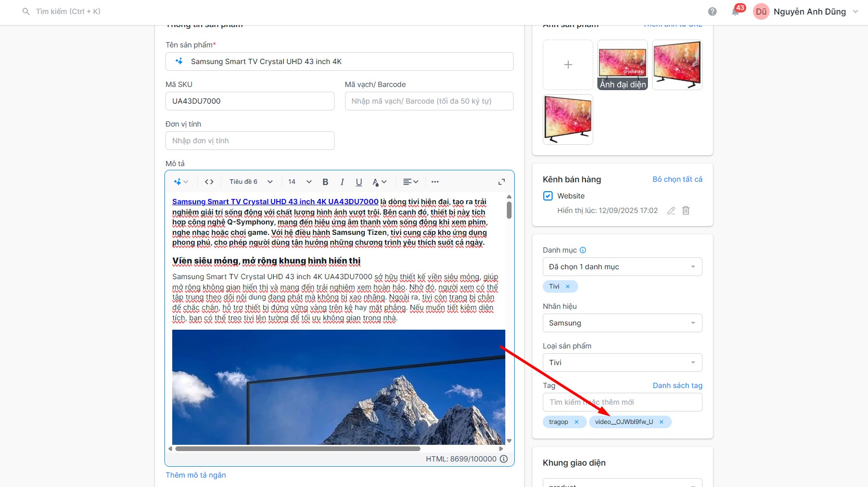Toggle bold formatting
The width and height of the screenshot is (868, 487).
click(x=325, y=182)
